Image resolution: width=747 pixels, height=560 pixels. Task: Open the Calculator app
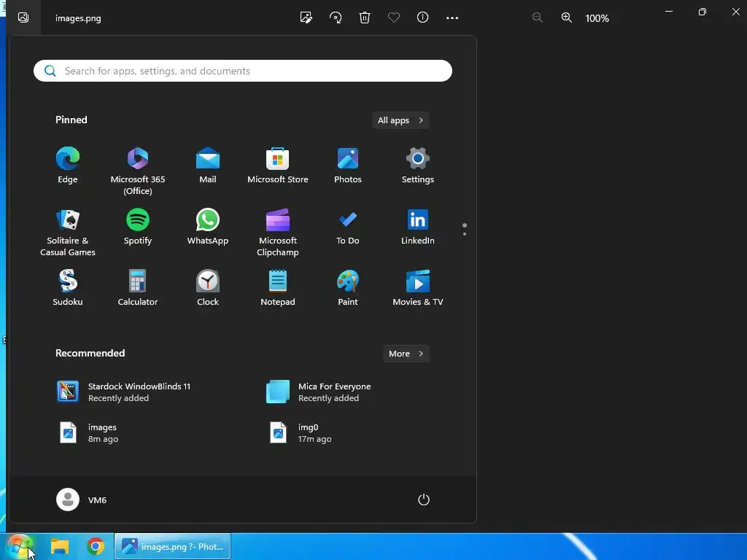tap(138, 288)
